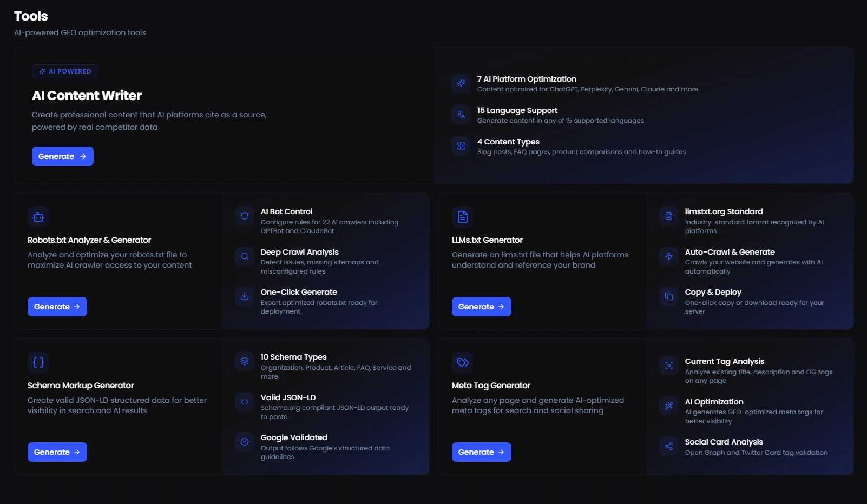Screen dimensions: 867x504
Task: Select the copy icon beside Copy & Deploy
Action: click(668, 296)
